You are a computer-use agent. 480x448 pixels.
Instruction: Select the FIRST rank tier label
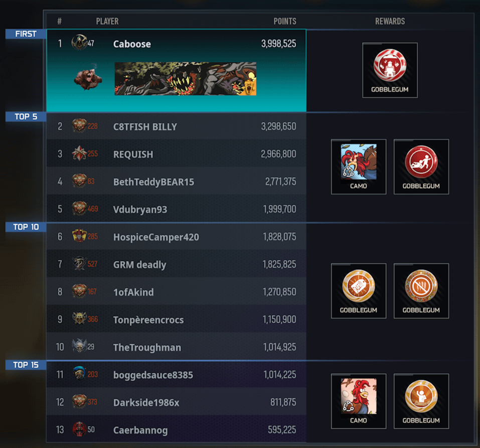pos(26,34)
